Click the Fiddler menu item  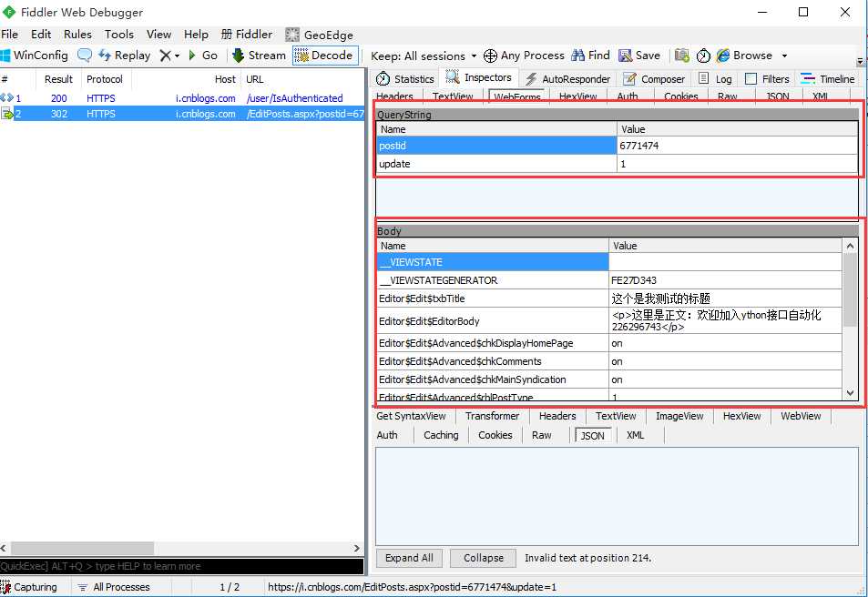click(x=246, y=35)
